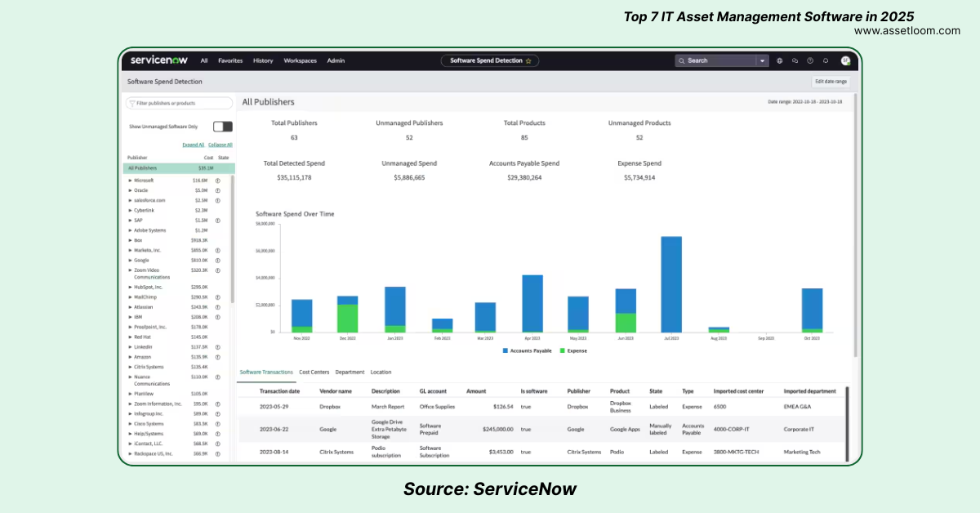
Task: Click the filter funnel icon
Action: [x=132, y=104]
